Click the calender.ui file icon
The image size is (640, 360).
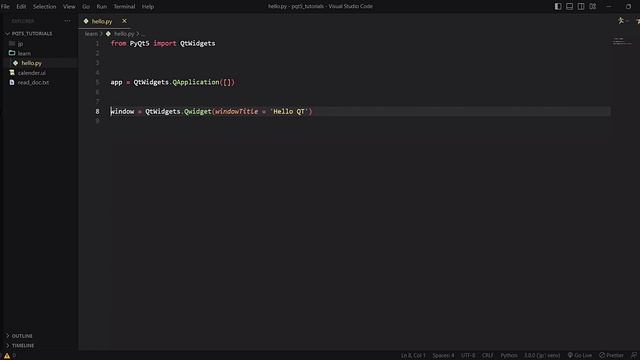(x=12, y=73)
